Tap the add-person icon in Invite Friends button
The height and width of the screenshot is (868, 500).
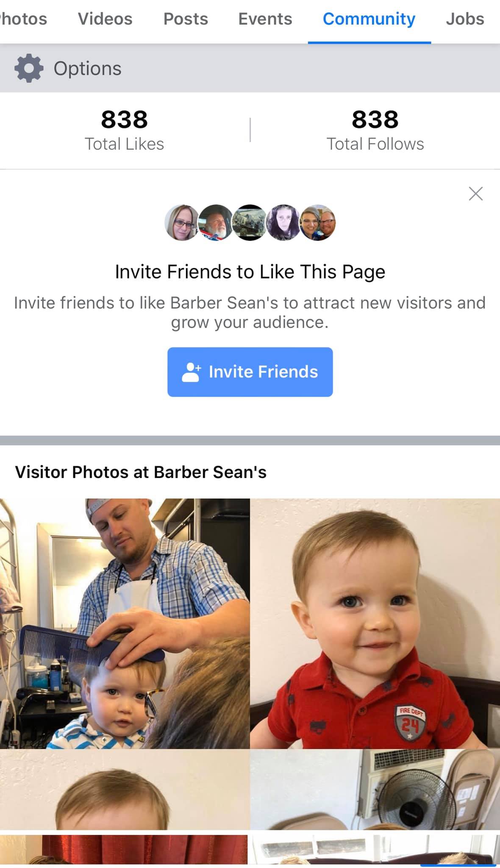pos(191,372)
